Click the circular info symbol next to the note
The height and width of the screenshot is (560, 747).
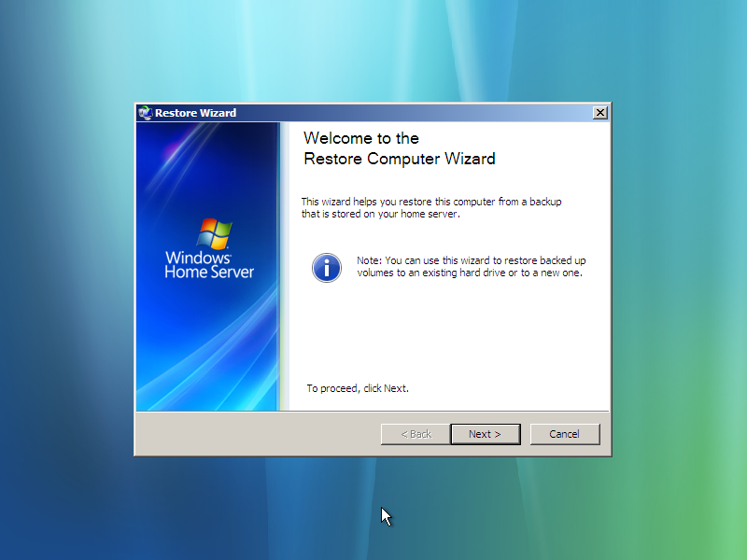(326, 268)
